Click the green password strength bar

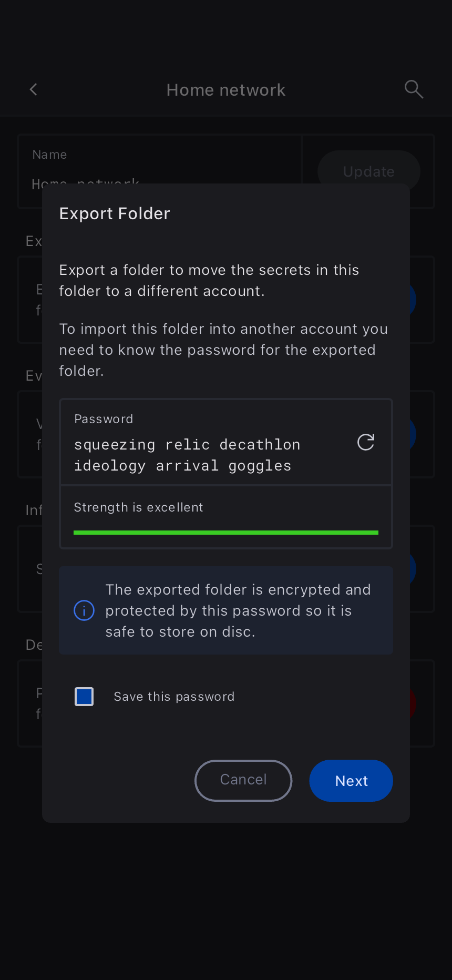[x=226, y=533]
